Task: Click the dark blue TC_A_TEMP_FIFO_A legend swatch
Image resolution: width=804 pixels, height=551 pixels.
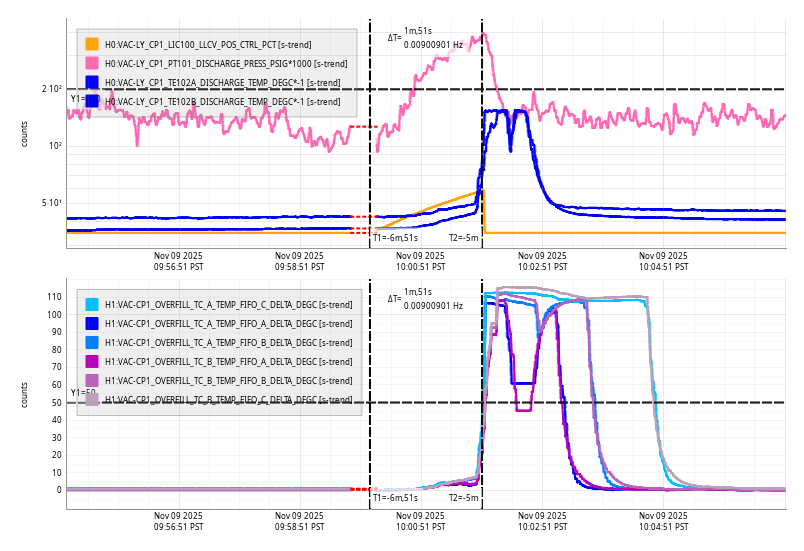Action: click(92, 323)
